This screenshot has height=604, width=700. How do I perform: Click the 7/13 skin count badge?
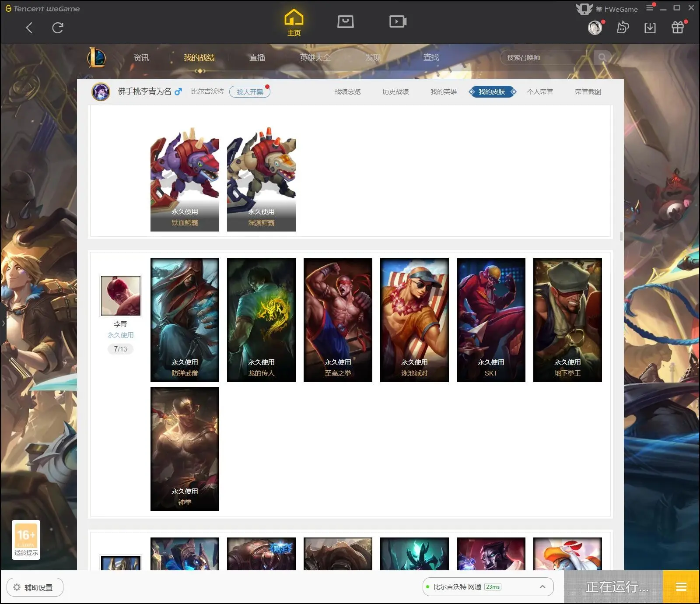120,349
